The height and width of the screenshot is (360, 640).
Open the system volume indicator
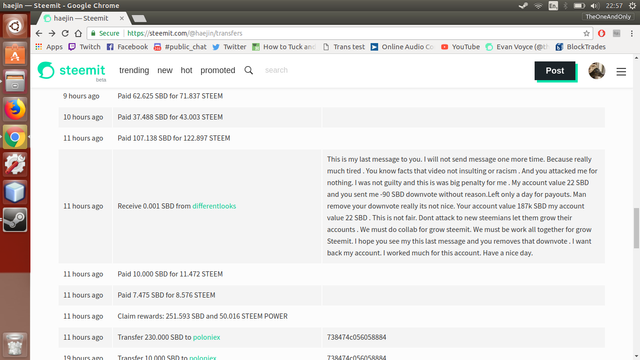pyautogui.click(x=595, y=6)
